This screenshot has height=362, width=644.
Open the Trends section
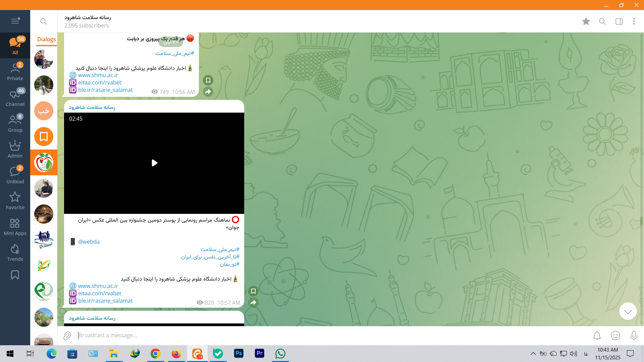tap(15, 253)
